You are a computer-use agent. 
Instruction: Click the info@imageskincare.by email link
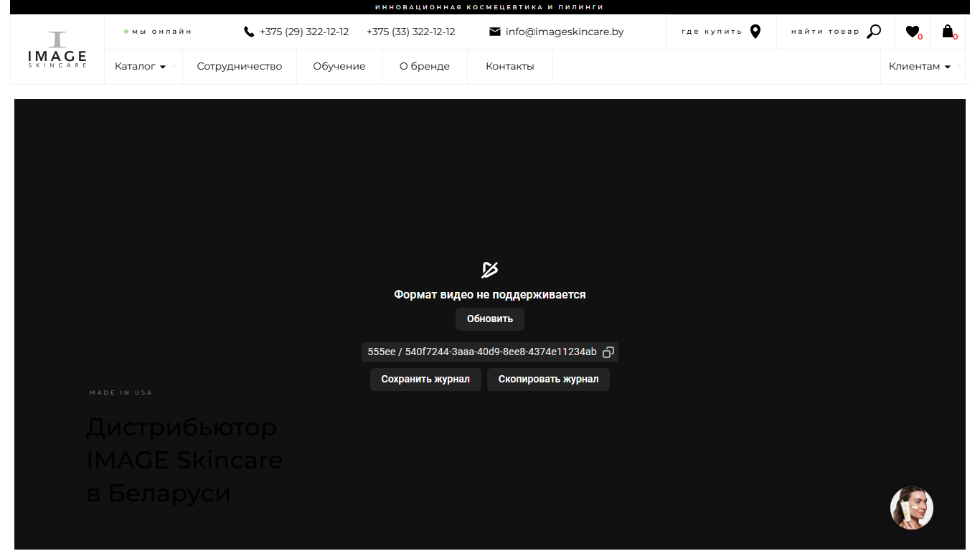coord(565,32)
